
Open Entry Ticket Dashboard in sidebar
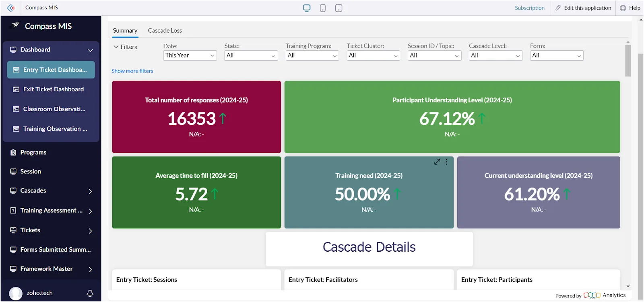[x=51, y=70]
